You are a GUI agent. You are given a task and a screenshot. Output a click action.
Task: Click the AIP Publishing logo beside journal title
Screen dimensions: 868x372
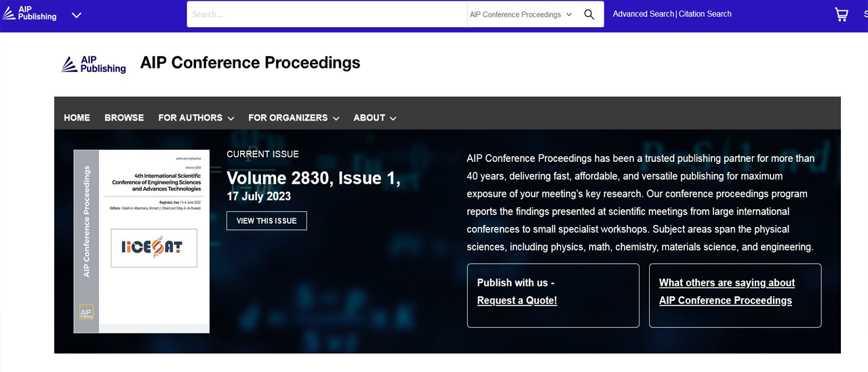point(94,64)
